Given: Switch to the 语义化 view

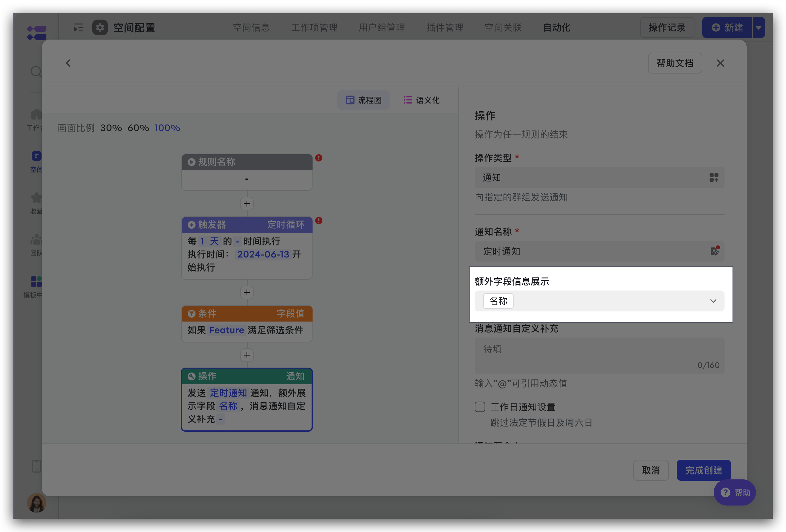Looking at the screenshot, I should (421, 100).
